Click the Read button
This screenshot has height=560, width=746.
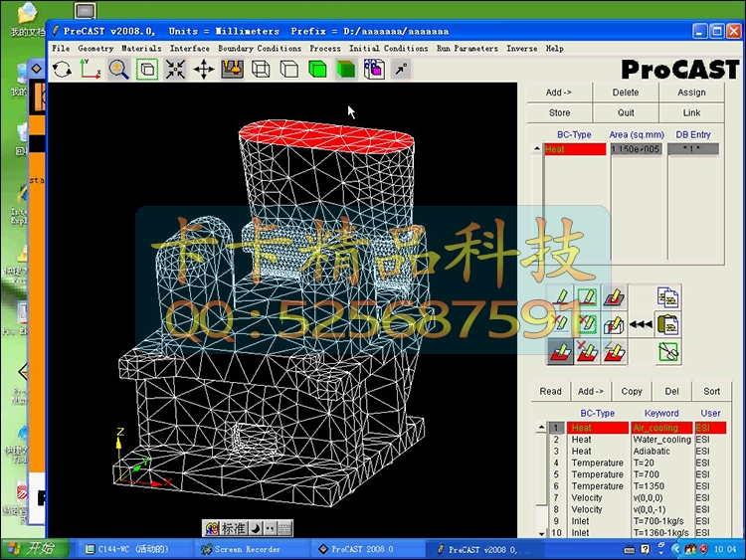click(550, 391)
